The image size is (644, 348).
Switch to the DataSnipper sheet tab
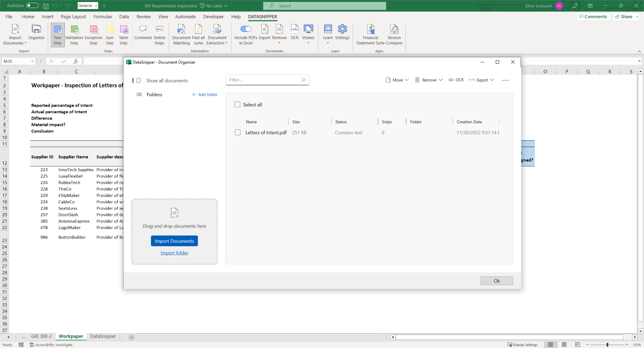click(103, 337)
